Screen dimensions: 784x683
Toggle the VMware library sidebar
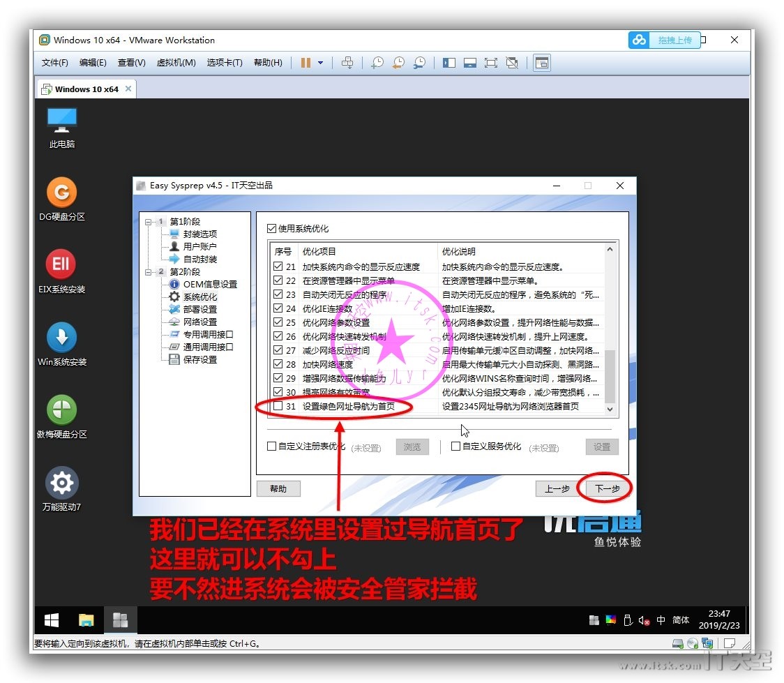click(x=449, y=63)
